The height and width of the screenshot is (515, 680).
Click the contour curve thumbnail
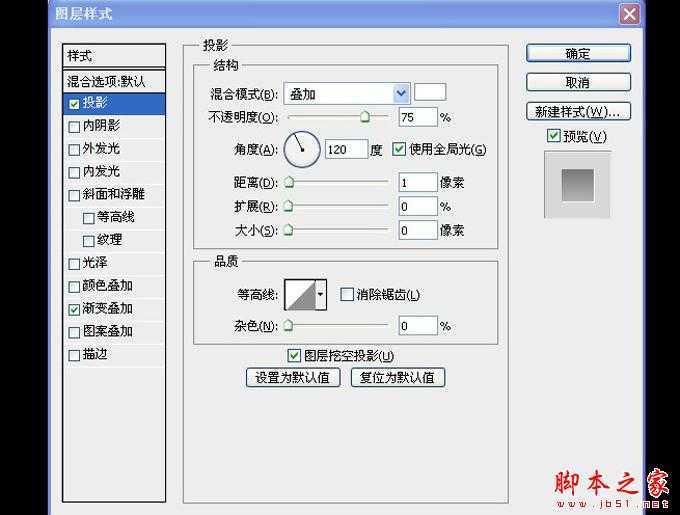pos(300,295)
